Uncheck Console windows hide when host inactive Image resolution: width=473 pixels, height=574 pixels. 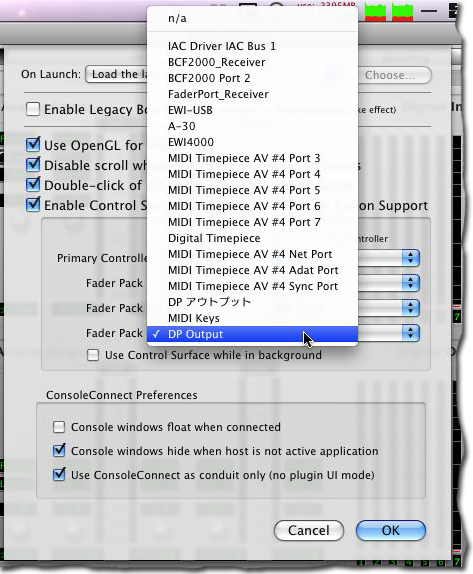click(59, 451)
